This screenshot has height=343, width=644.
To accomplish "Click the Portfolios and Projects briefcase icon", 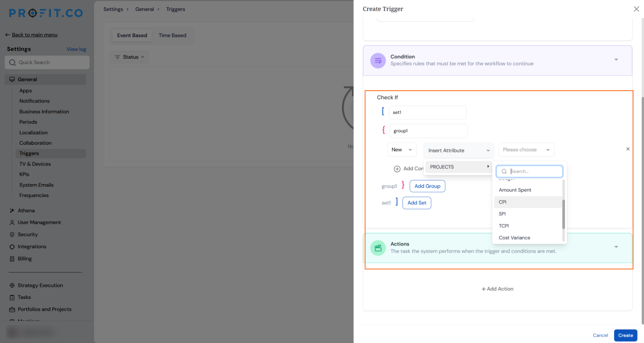I will [12, 309].
